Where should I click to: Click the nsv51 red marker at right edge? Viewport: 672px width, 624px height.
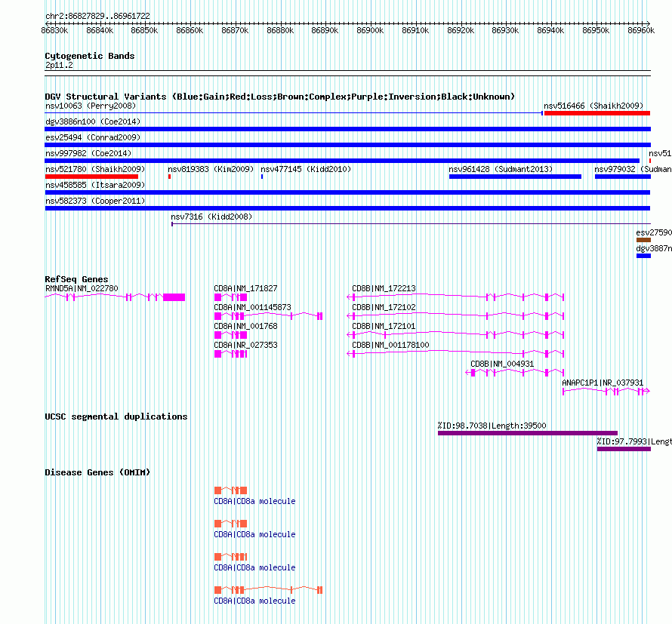pyautogui.click(x=649, y=161)
